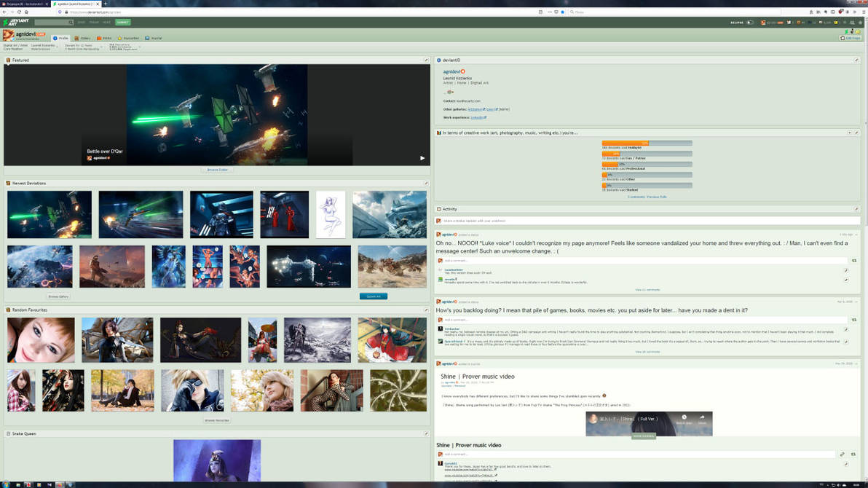Open the page actions three-dot menu in address bar
This screenshot has width=868, height=488.
(549, 12)
